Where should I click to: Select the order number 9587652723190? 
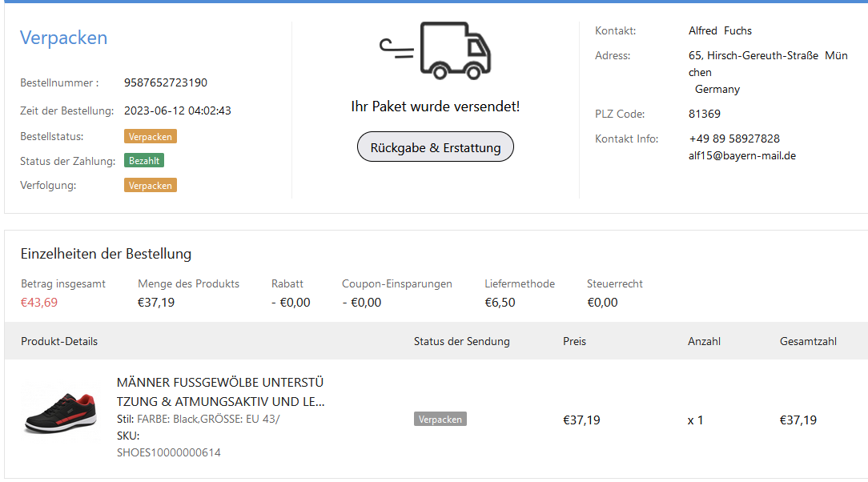(x=166, y=82)
